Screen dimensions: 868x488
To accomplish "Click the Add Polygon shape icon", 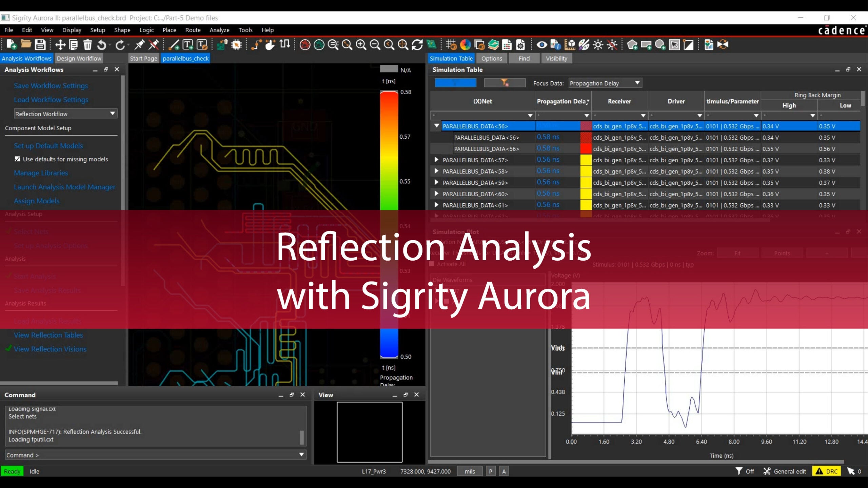I will point(632,44).
